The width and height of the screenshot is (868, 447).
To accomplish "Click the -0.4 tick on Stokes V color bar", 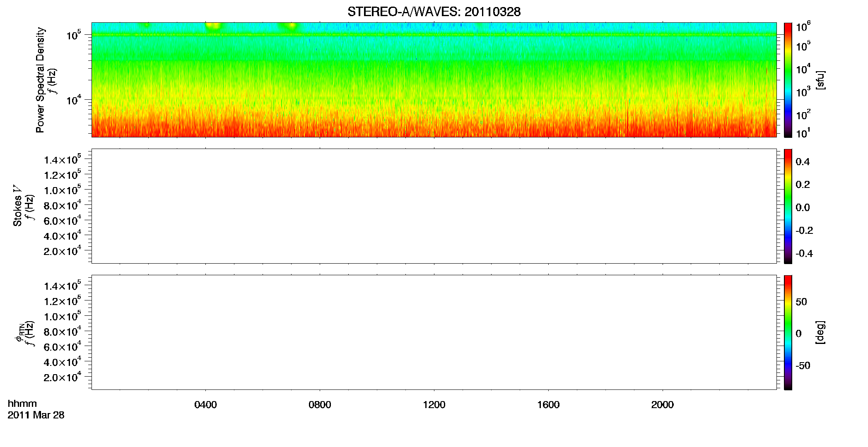I will 804,254.
